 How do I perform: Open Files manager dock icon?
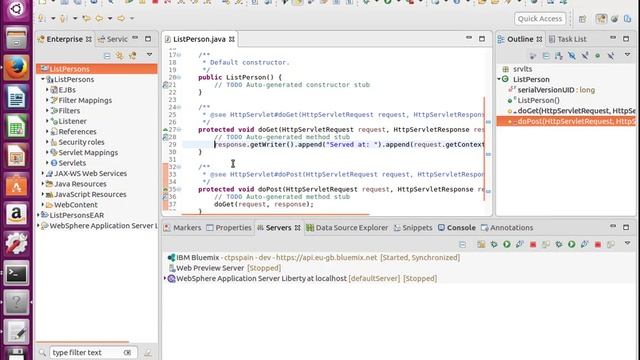pos(16,38)
